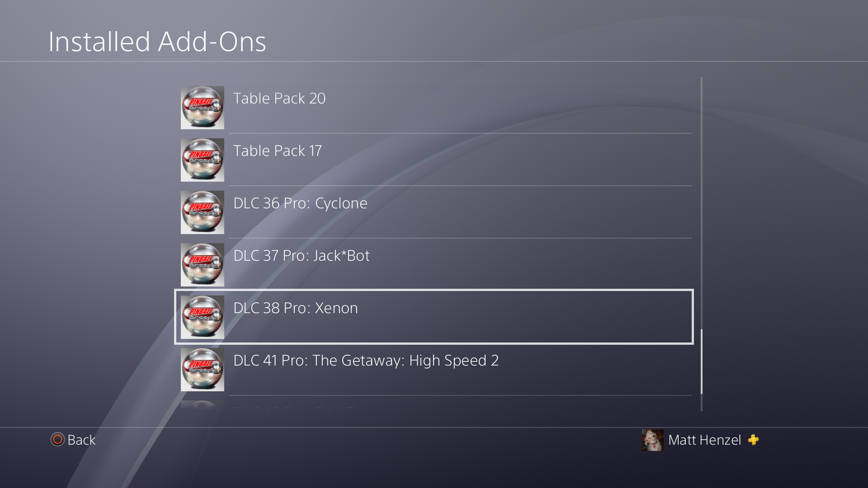868x488 pixels.
Task: Select the Table Pack 17 entry
Action: point(434,160)
